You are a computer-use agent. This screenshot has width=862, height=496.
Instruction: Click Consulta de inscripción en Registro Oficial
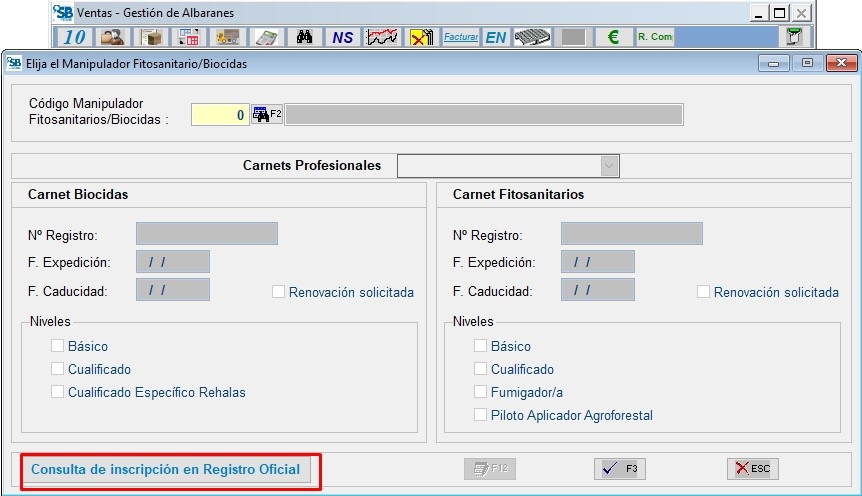click(x=165, y=470)
